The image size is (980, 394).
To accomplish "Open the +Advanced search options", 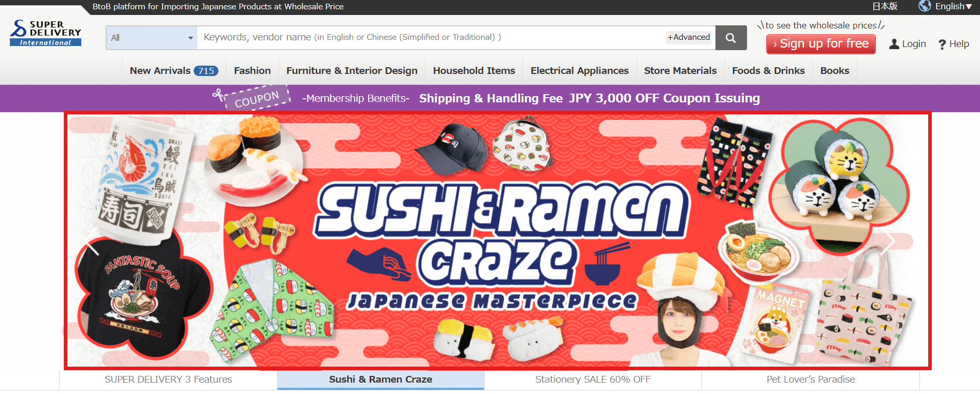I will (689, 37).
